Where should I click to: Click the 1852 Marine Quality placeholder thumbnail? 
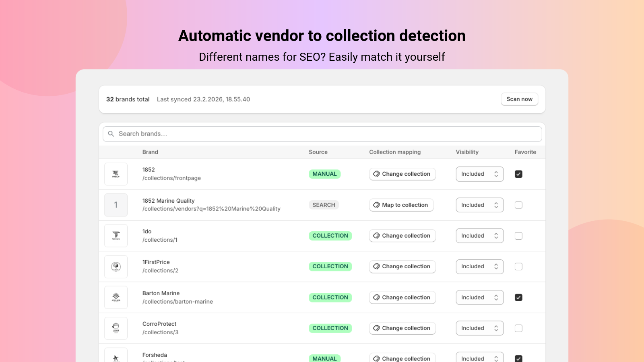pos(116,205)
